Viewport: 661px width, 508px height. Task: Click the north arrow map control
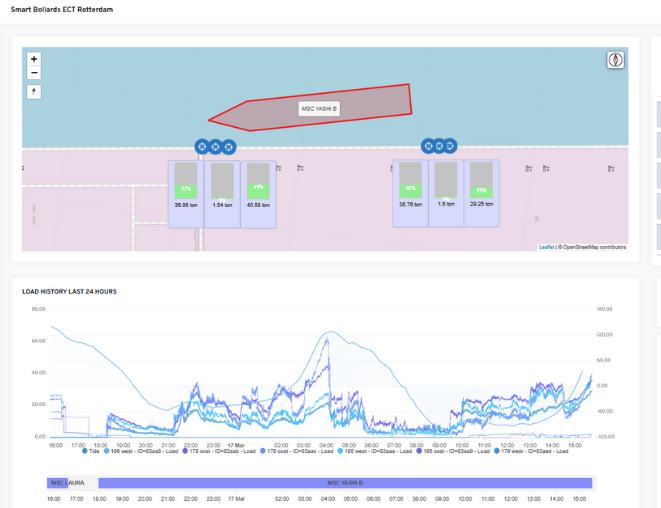34,92
